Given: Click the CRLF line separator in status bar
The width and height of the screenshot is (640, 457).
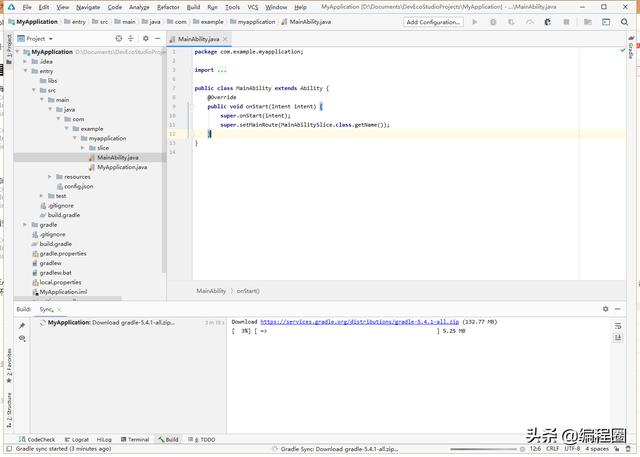Looking at the screenshot, I should pos(553,449).
